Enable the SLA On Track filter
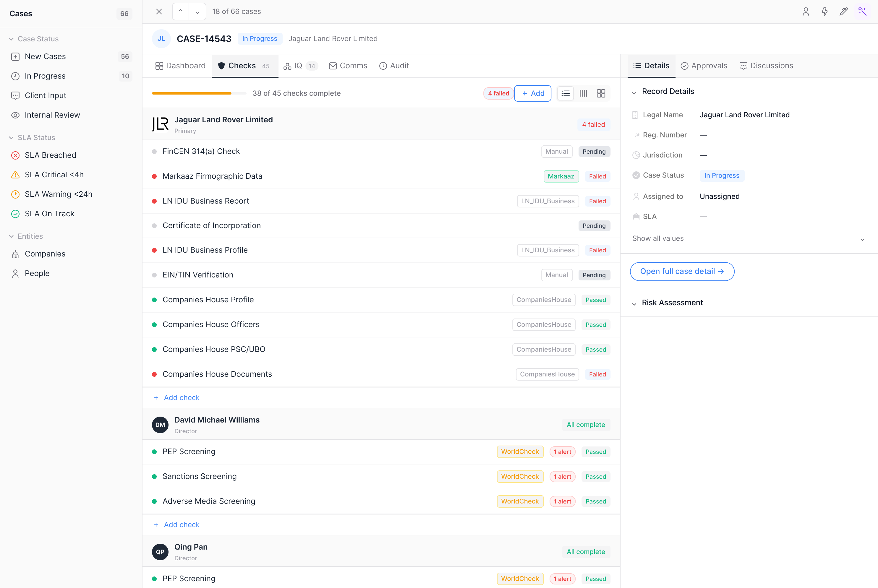The image size is (878, 588). pos(49,213)
